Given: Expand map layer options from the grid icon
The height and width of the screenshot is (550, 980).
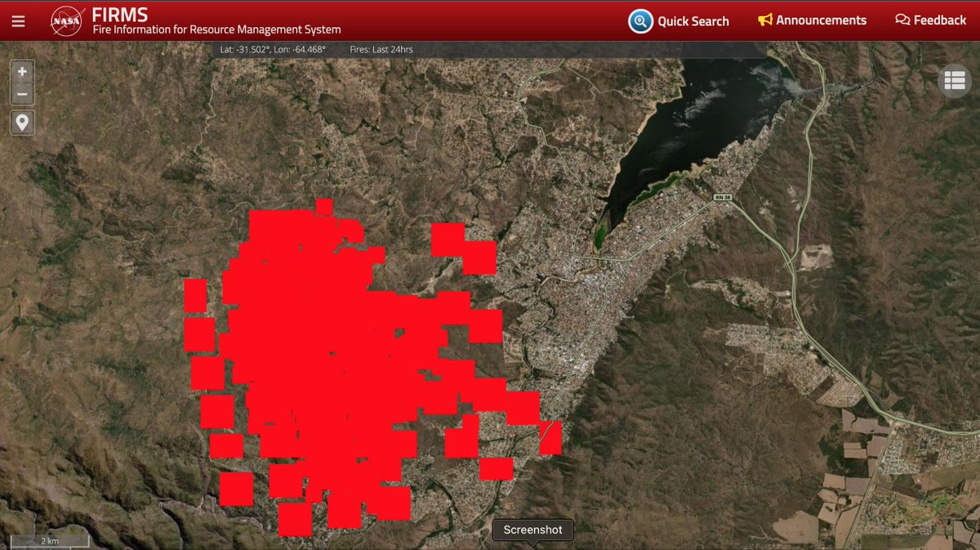Looking at the screenshot, I should coord(953,81).
